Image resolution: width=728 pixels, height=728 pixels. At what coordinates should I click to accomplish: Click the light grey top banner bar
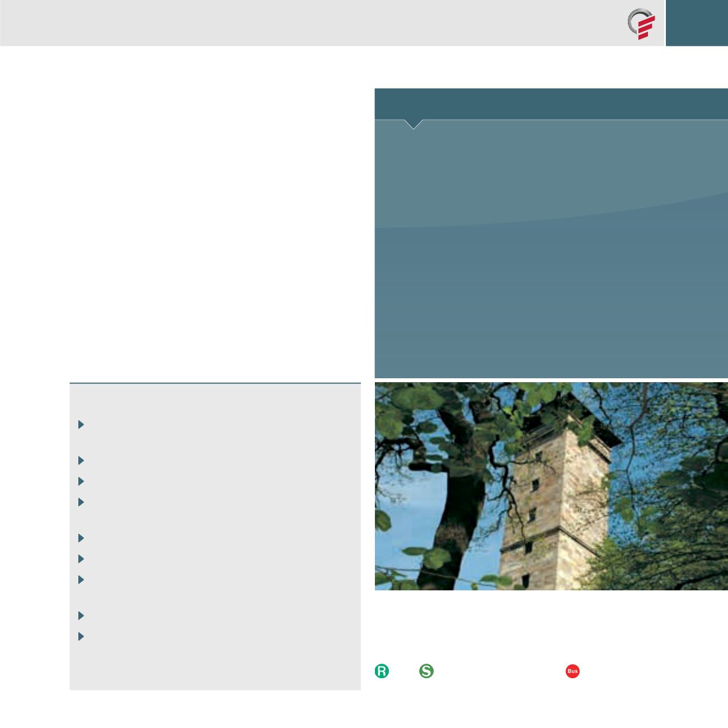tap(308, 22)
